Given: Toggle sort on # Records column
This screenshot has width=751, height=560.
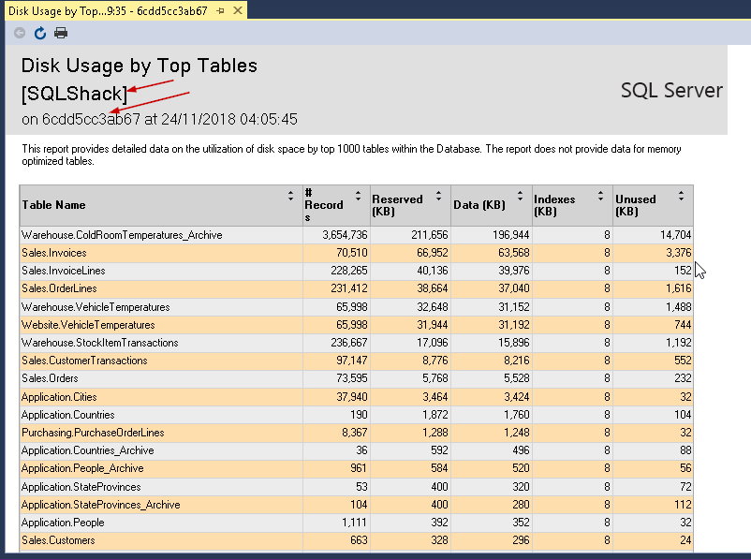Looking at the screenshot, I should coord(358,197).
